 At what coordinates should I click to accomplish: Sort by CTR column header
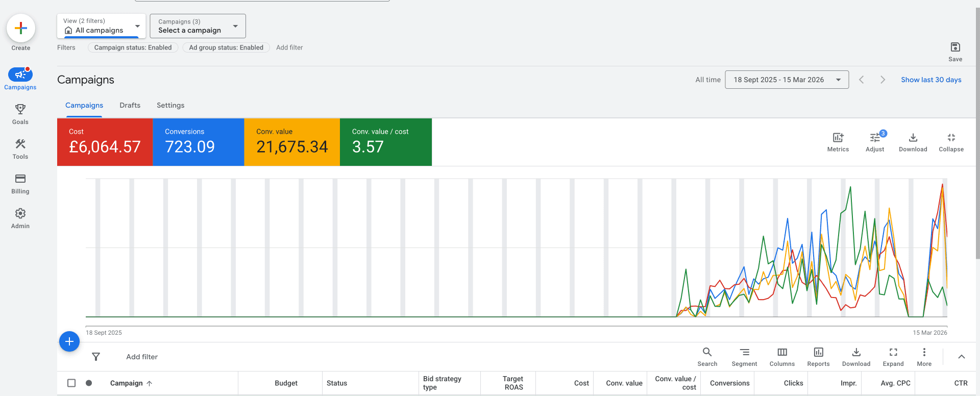(x=961, y=383)
